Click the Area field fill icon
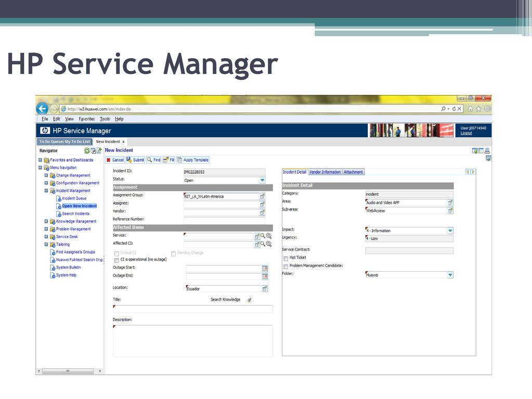The image size is (532, 399). [450, 203]
